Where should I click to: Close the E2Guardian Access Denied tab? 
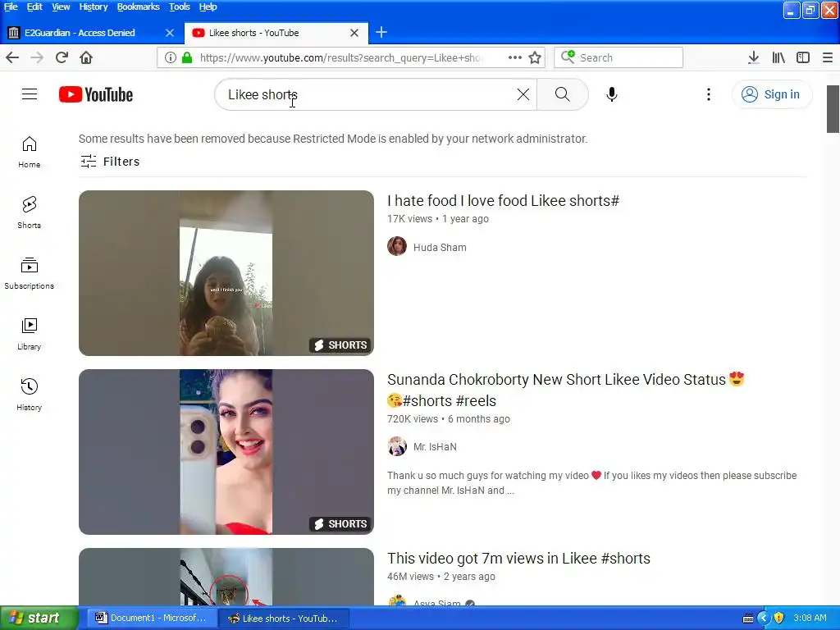170,33
